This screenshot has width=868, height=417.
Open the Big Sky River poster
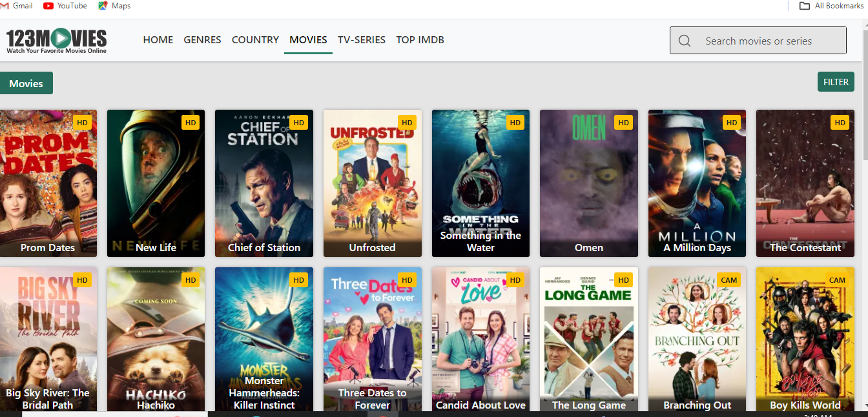pos(48,340)
